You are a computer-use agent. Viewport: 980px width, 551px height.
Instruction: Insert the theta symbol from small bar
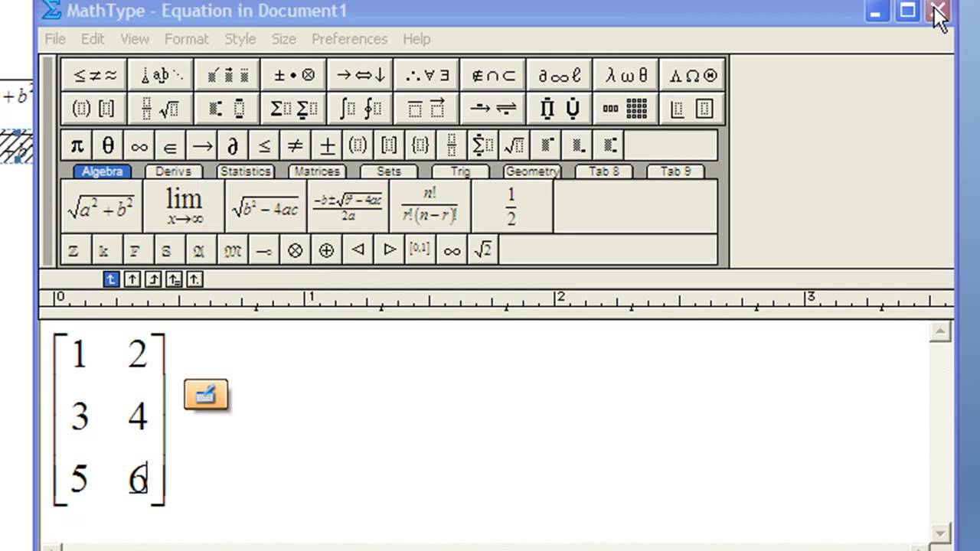(108, 145)
